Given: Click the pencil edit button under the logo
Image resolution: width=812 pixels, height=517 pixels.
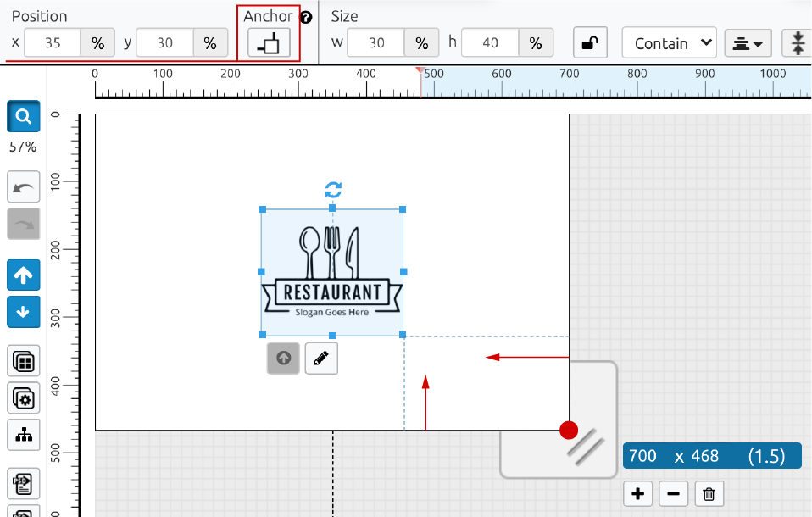Looking at the screenshot, I should tap(321, 358).
